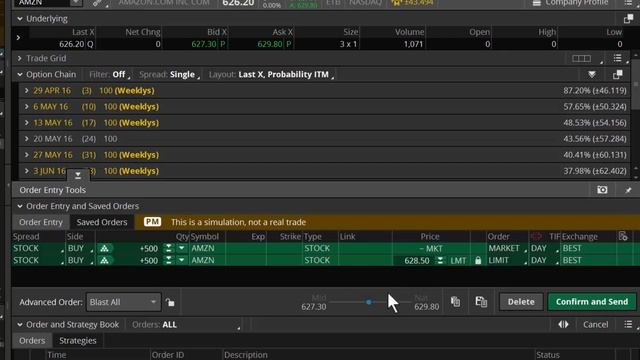Expand the 13 MAY 16 Weeklys expiration
Image resolution: width=640 pixels, height=360 pixels.
(x=27, y=123)
